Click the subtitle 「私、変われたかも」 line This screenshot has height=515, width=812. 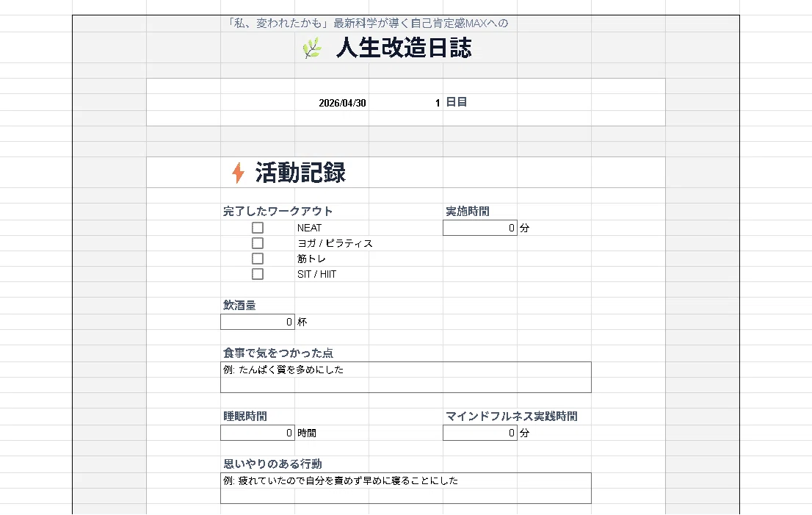click(369, 24)
